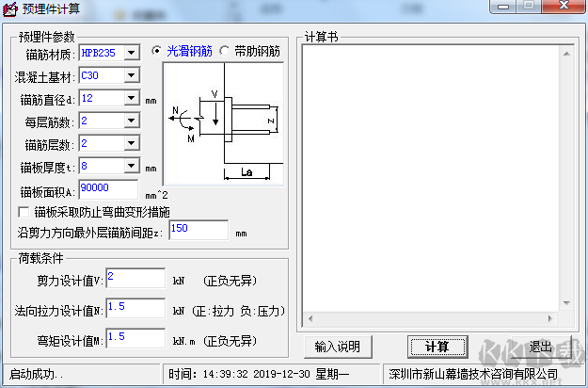588x388 pixels.
Task: Click the 沿剪力方向最外层锚筋间距z input field
Action: (x=199, y=230)
